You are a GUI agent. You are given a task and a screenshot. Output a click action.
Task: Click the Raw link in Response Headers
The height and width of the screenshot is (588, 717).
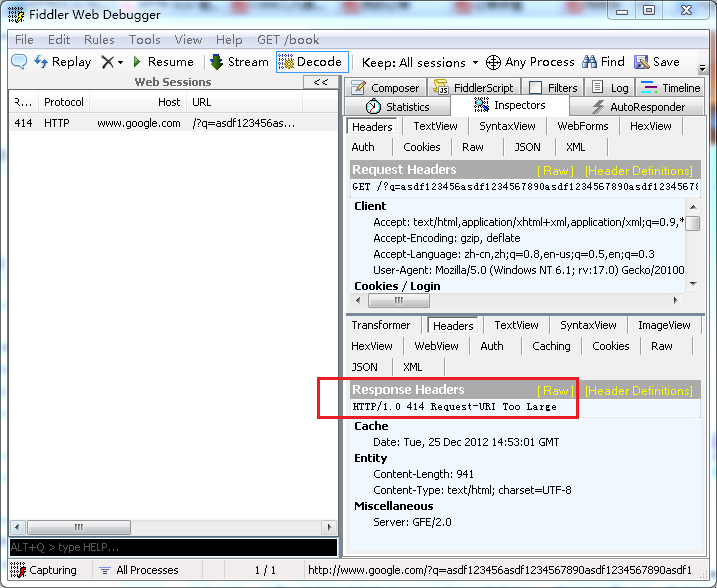click(555, 391)
